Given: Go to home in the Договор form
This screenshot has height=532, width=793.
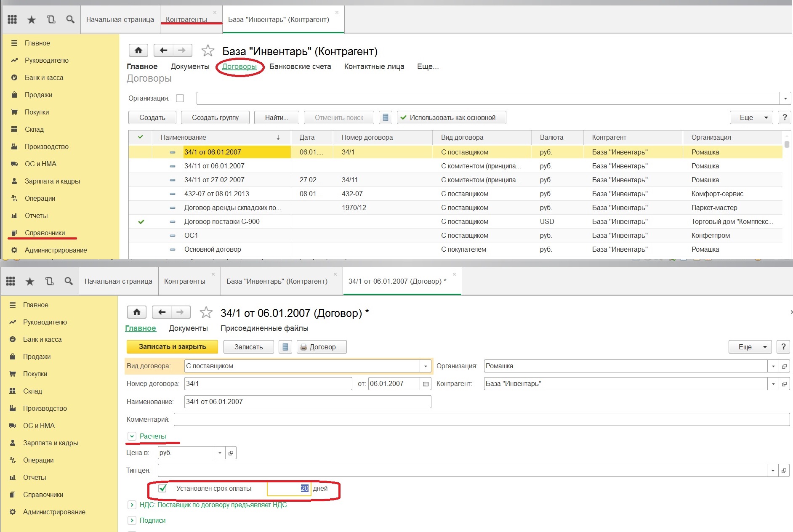Looking at the screenshot, I should (x=137, y=312).
